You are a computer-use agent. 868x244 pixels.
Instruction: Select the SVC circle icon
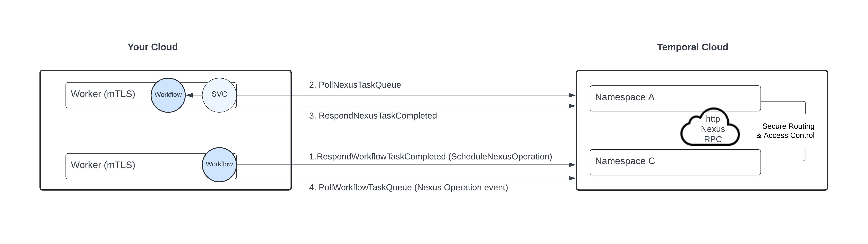pyautogui.click(x=219, y=95)
